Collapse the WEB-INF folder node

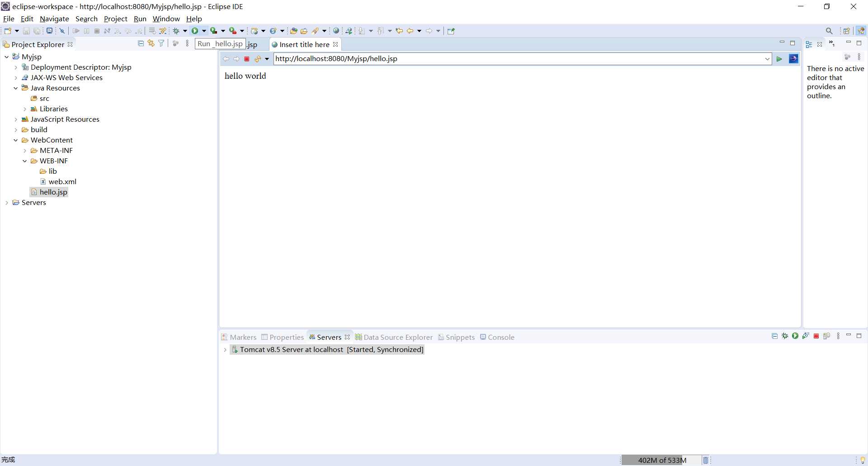[x=25, y=161]
